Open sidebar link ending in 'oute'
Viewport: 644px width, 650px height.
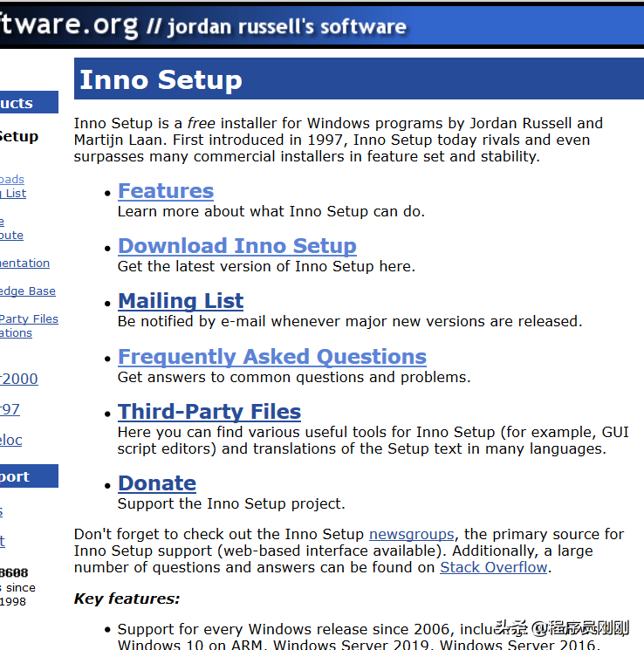[x=11, y=236]
